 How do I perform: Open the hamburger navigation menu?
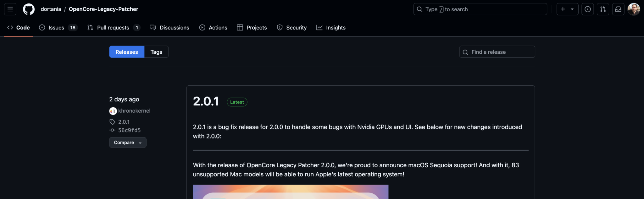pos(10,9)
